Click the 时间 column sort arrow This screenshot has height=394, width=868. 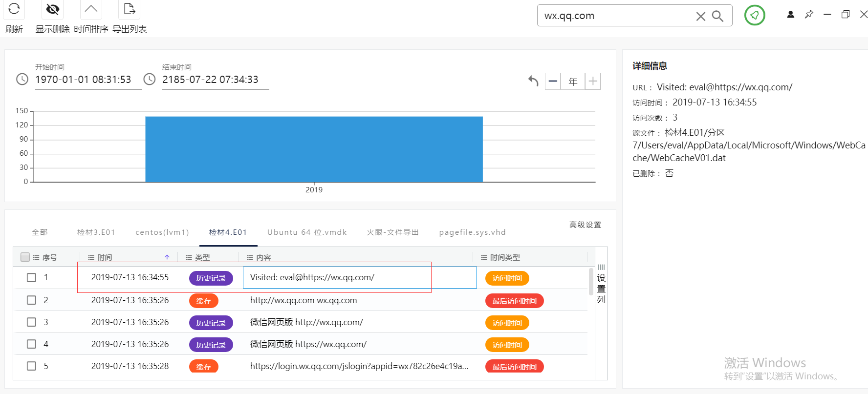tap(167, 257)
